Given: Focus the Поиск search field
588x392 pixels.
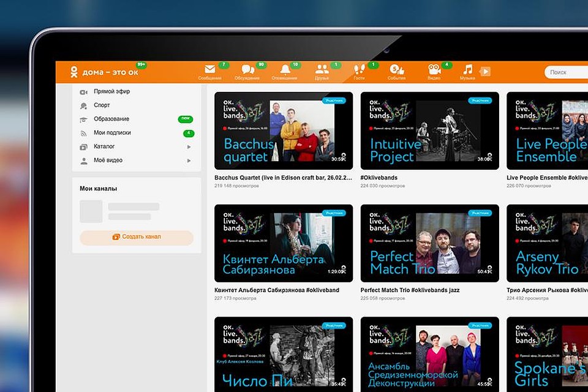Looking at the screenshot, I should pyautogui.click(x=566, y=72).
